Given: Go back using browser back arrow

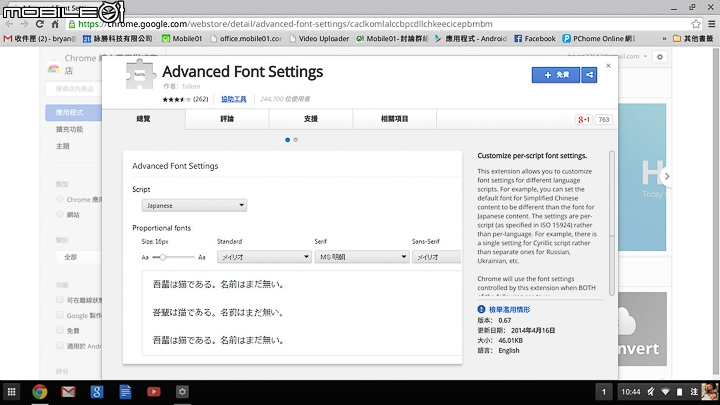Looking at the screenshot, I should point(9,24).
